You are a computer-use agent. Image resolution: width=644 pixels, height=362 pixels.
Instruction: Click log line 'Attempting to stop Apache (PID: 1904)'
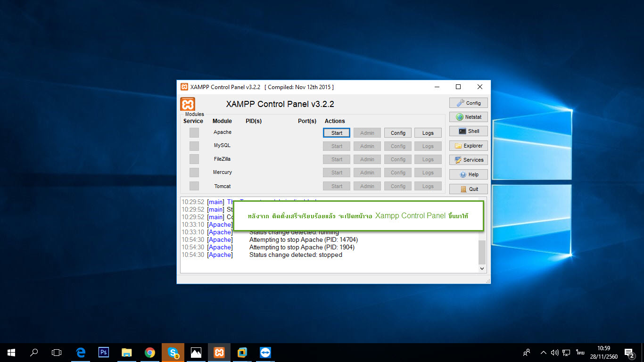(x=302, y=247)
